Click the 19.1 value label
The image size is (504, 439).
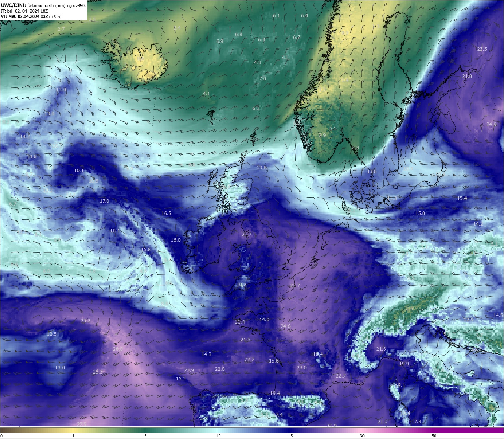click(400, 385)
